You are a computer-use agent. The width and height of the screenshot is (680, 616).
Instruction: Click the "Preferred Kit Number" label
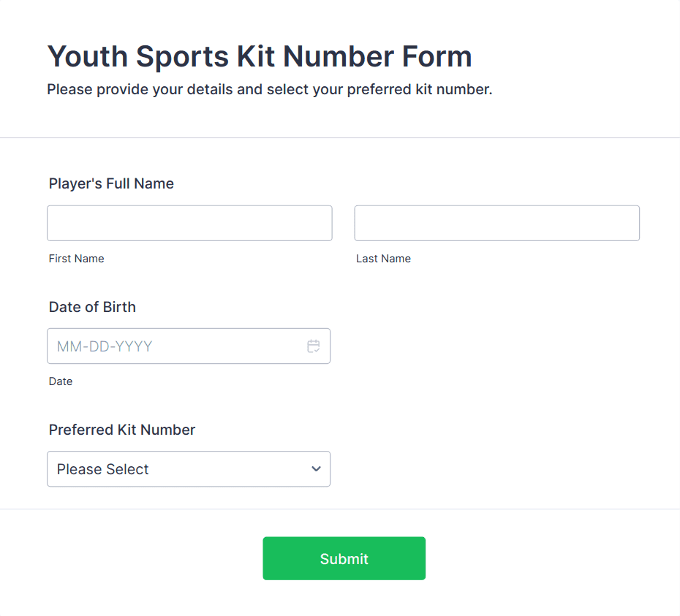point(122,430)
